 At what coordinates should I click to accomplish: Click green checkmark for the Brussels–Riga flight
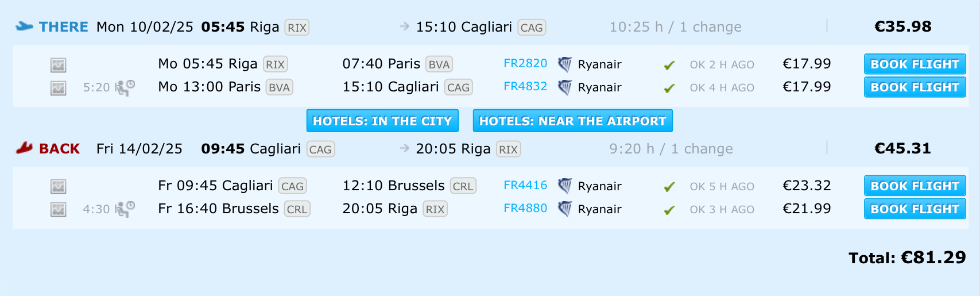[x=669, y=210]
